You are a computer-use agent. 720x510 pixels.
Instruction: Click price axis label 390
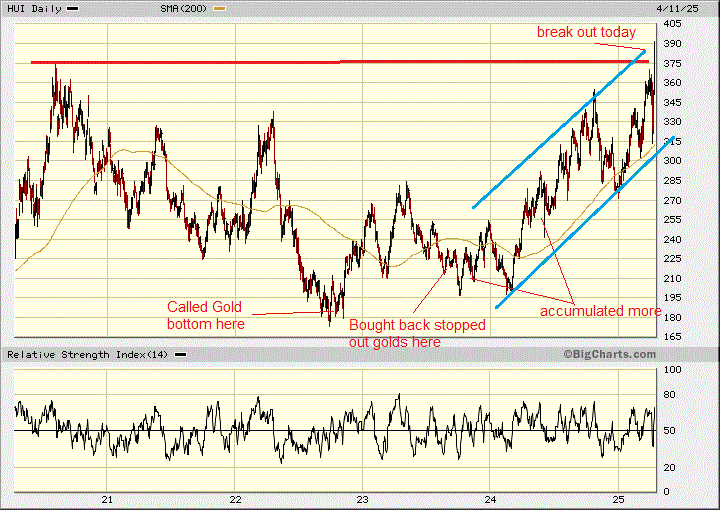pos(673,44)
